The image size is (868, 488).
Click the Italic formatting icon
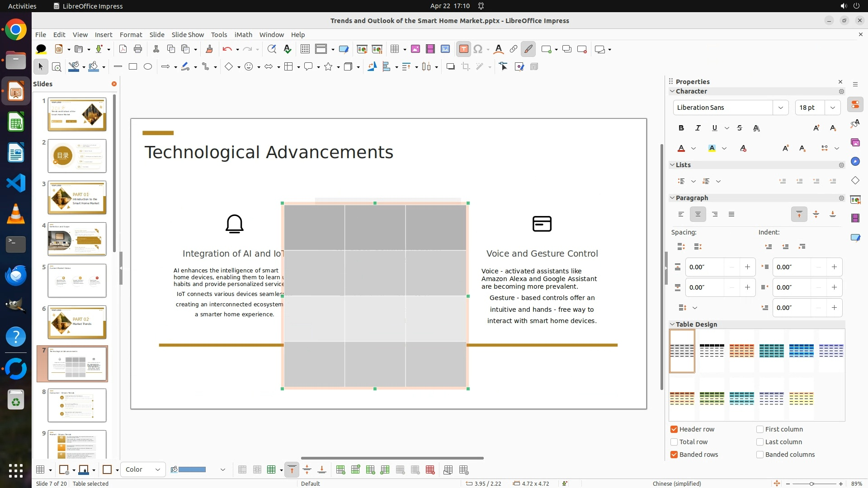[698, 128]
